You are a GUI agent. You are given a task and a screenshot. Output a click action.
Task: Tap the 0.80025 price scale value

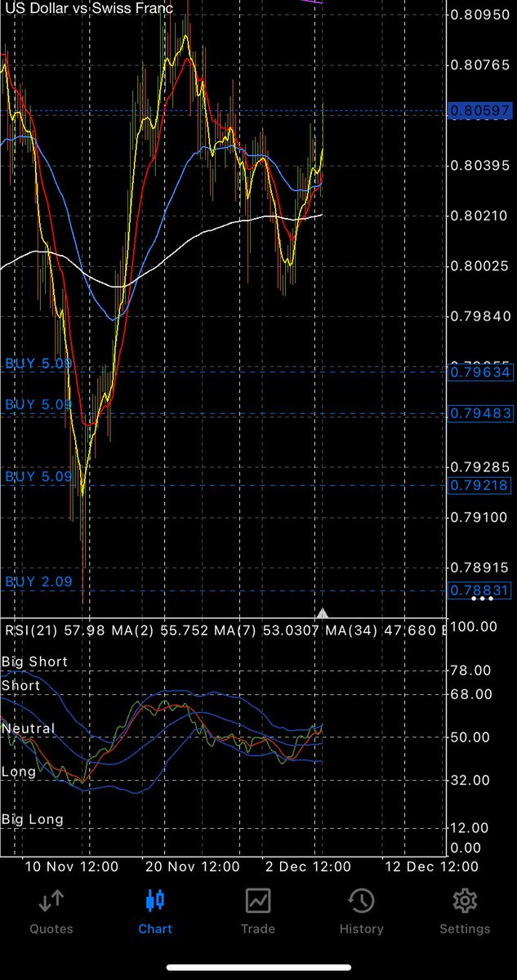tap(480, 266)
